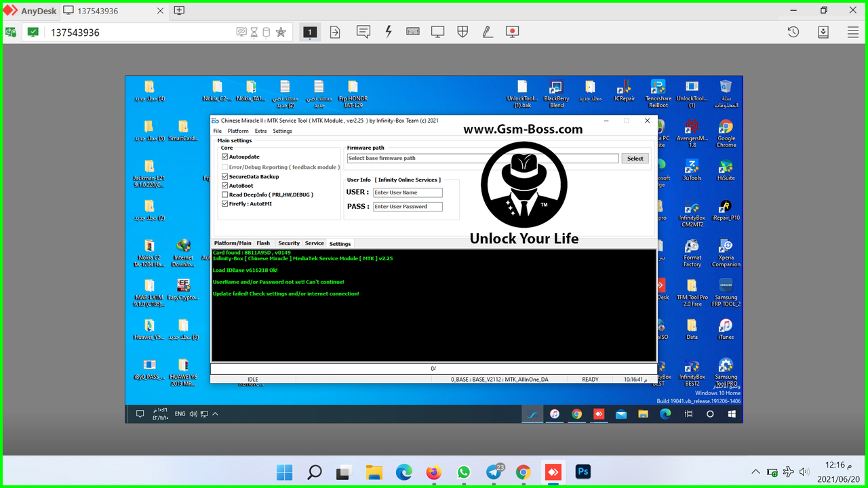868x488 pixels.
Task: Click the AnyDesk permissions shield icon
Action: point(462,32)
